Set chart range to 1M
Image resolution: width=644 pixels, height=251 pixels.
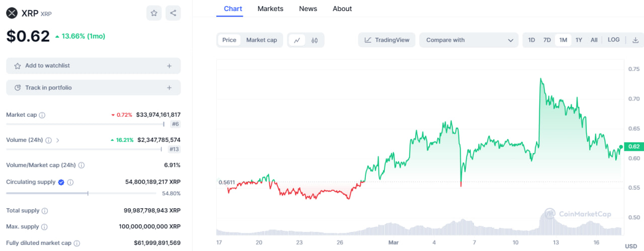click(563, 40)
